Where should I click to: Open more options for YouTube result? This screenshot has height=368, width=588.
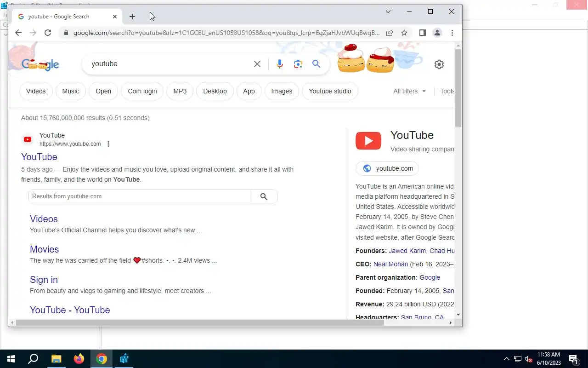pyautogui.click(x=108, y=144)
